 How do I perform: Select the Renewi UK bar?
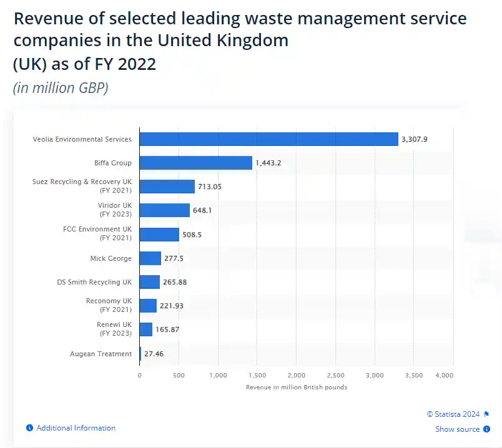145,329
